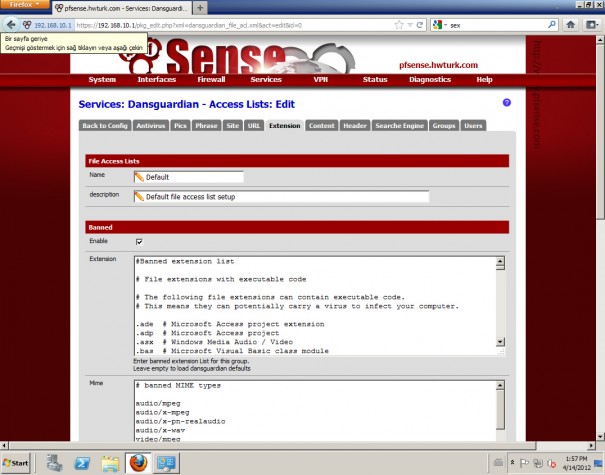Open the help question mark icon
This screenshot has width=605, height=475.
click(507, 102)
